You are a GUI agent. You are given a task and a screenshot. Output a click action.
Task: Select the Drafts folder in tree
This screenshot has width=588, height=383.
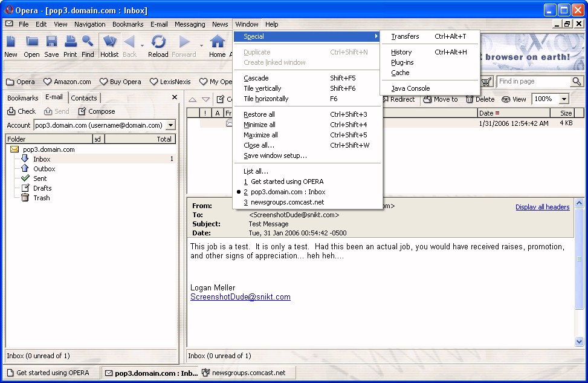click(x=42, y=188)
